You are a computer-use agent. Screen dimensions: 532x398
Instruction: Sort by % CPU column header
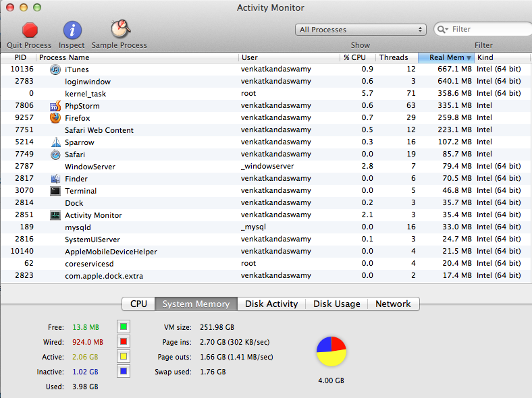click(358, 57)
